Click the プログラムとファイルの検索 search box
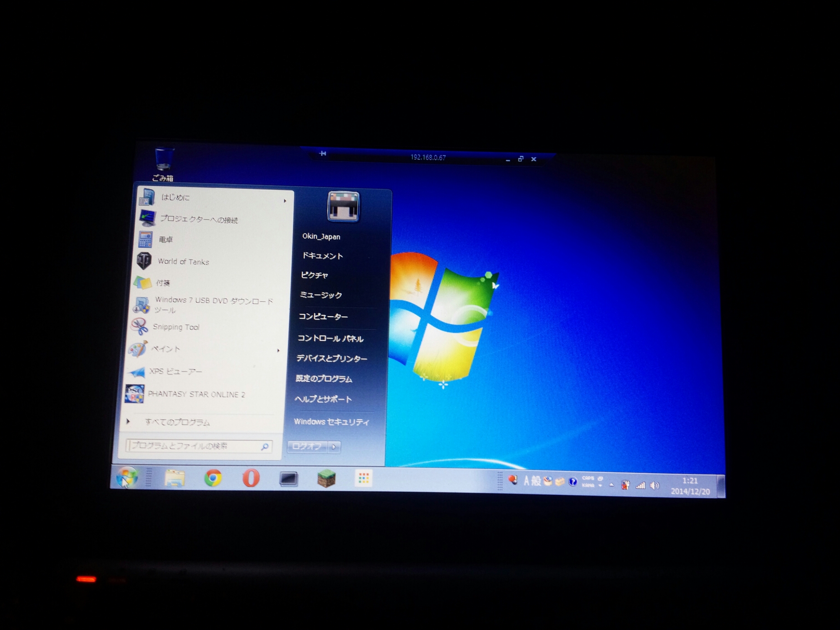Screen dimensions: 840x630 (198, 446)
